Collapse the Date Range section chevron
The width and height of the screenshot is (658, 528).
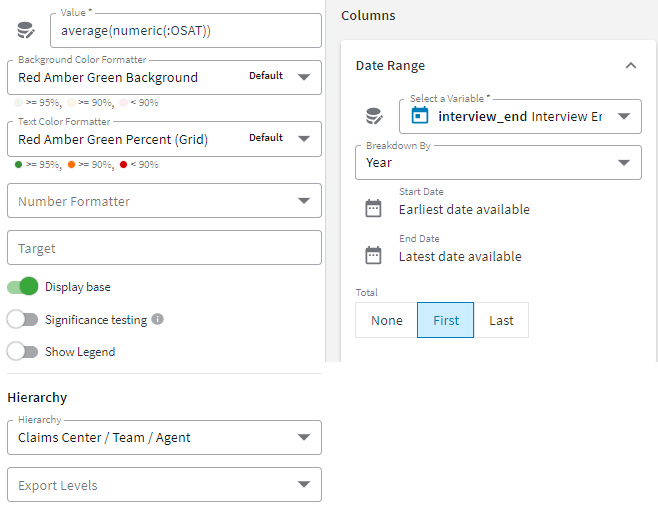(x=630, y=65)
